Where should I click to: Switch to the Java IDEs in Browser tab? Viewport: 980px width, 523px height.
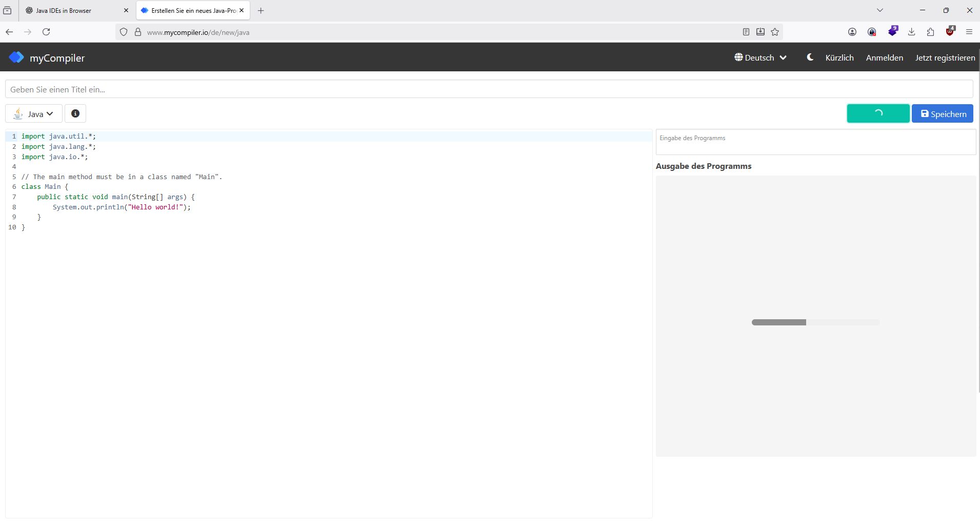click(x=74, y=10)
